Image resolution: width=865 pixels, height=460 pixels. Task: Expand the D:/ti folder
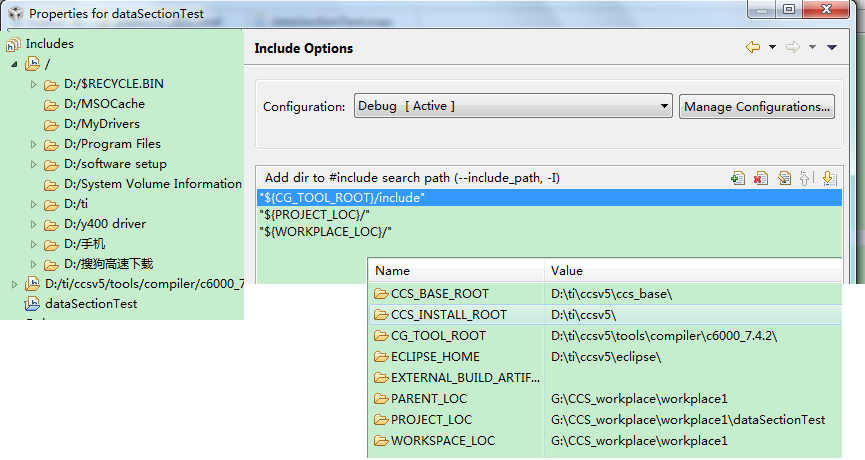(x=33, y=205)
